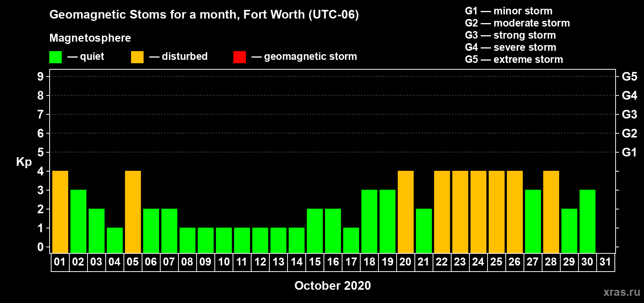Select the green bar for day 18

coord(369,221)
